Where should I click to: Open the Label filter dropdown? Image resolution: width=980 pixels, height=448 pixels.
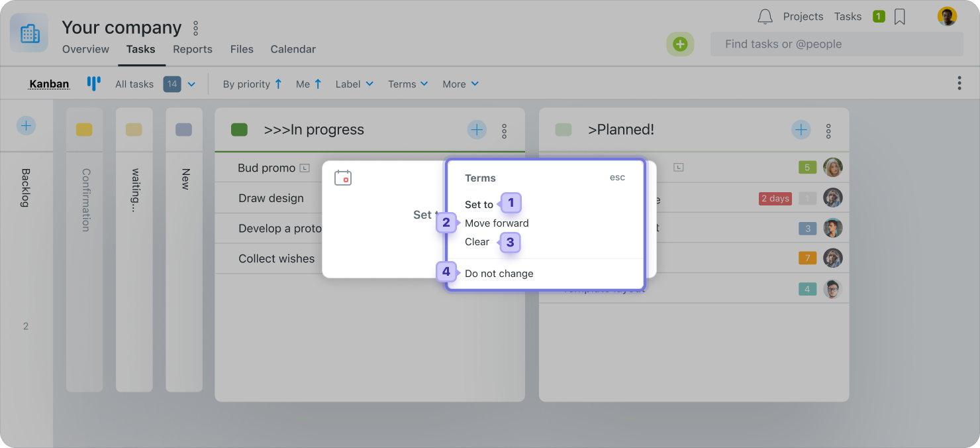pyautogui.click(x=354, y=84)
